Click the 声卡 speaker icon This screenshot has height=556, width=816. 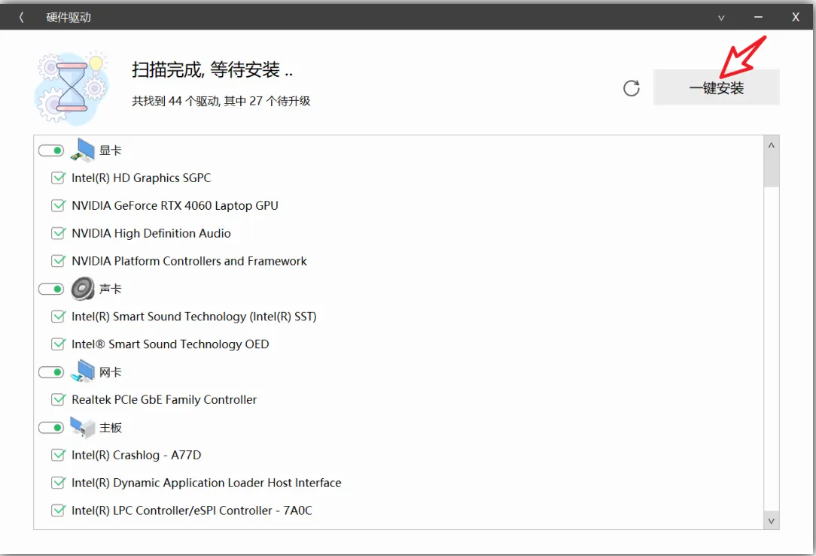(82, 288)
